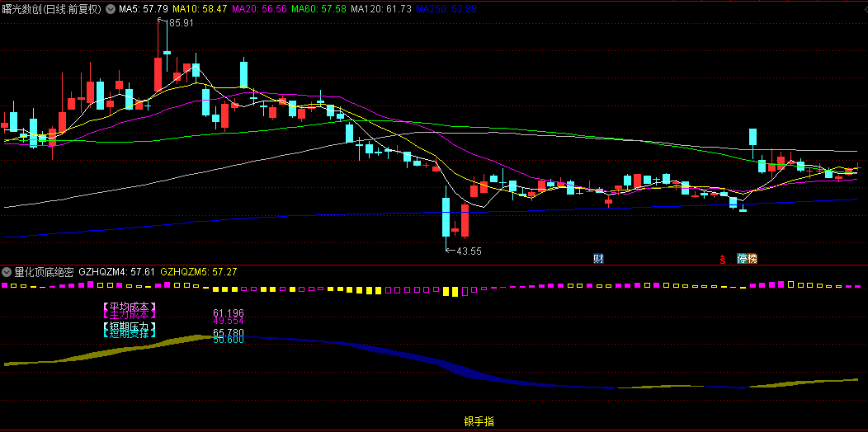Click the long cyan candle above 43.55
Image resolution: width=868 pixels, height=432 pixels.
tap(446, 218)
